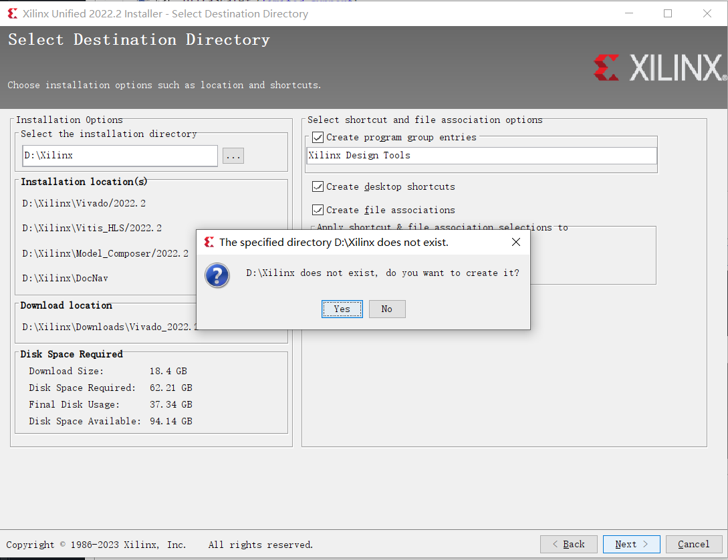Screen dimensions: 728x560
Task: Select the D:\Xilinx\Model_Composer/2022.2 location text
Action: [106, 253]
